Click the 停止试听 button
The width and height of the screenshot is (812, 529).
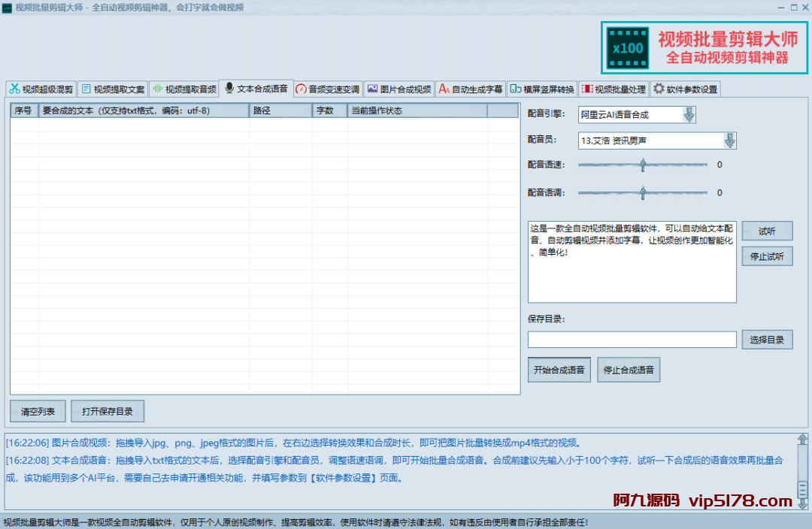(767, 256)
